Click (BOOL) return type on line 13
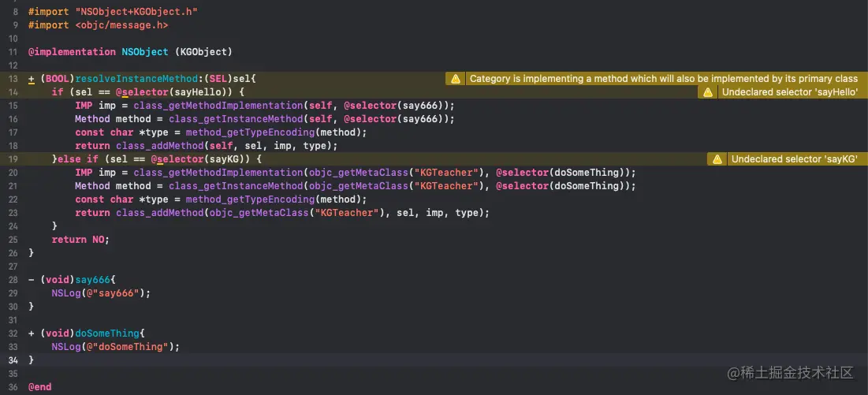The width and height of the screenshot is (868, 395). pyautogui.click(x=57, y=79)
